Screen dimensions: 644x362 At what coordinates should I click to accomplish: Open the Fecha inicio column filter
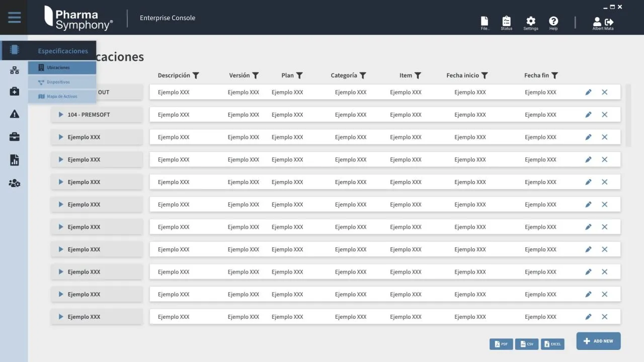coord(485,75)
